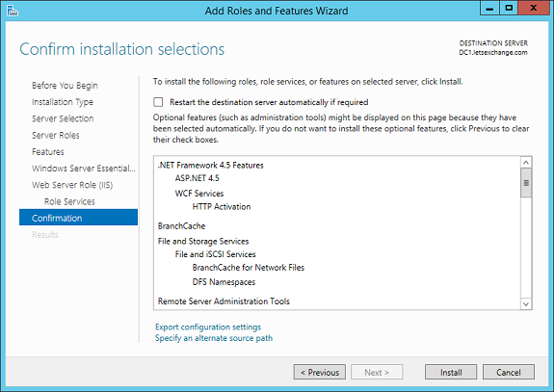Select Web Server Role (IIS) step

pos(72,185)
